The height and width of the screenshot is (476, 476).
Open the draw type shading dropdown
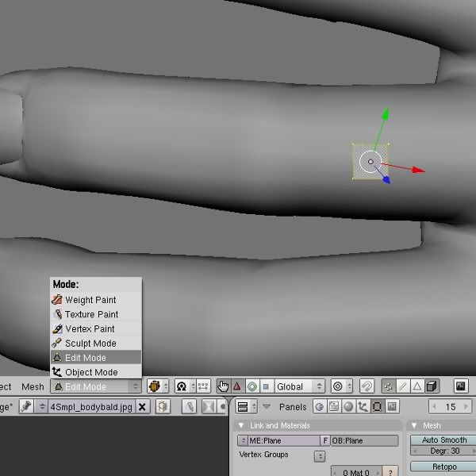coord(158,386)
